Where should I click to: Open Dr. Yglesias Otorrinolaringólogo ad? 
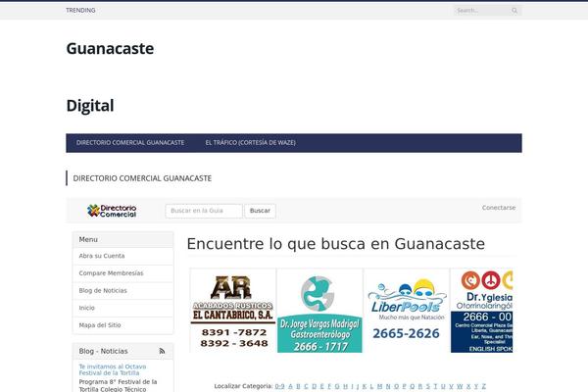tap(481, 311)
